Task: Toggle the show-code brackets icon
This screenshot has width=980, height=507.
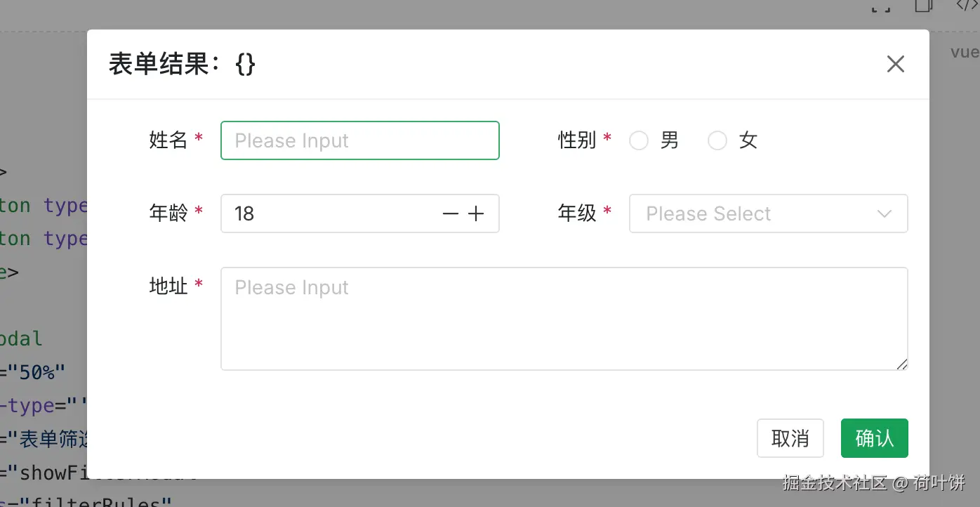Action: (966, 6)
